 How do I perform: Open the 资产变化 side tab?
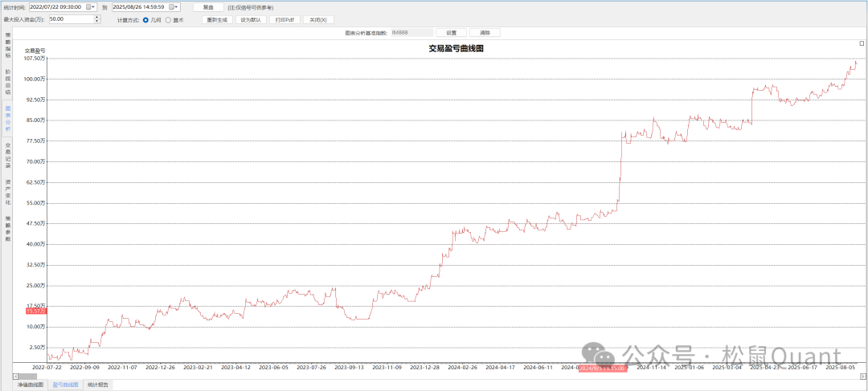[8, 191]
